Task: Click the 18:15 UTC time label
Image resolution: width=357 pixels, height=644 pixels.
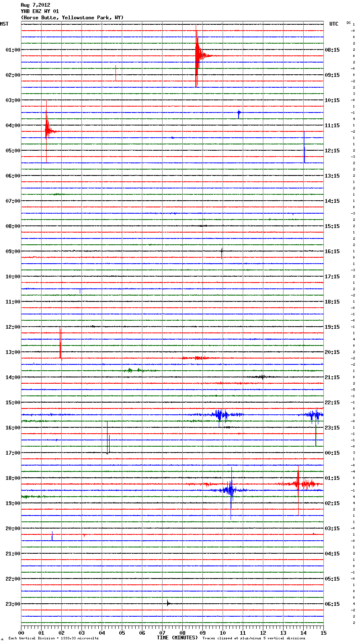Action: 332,301
